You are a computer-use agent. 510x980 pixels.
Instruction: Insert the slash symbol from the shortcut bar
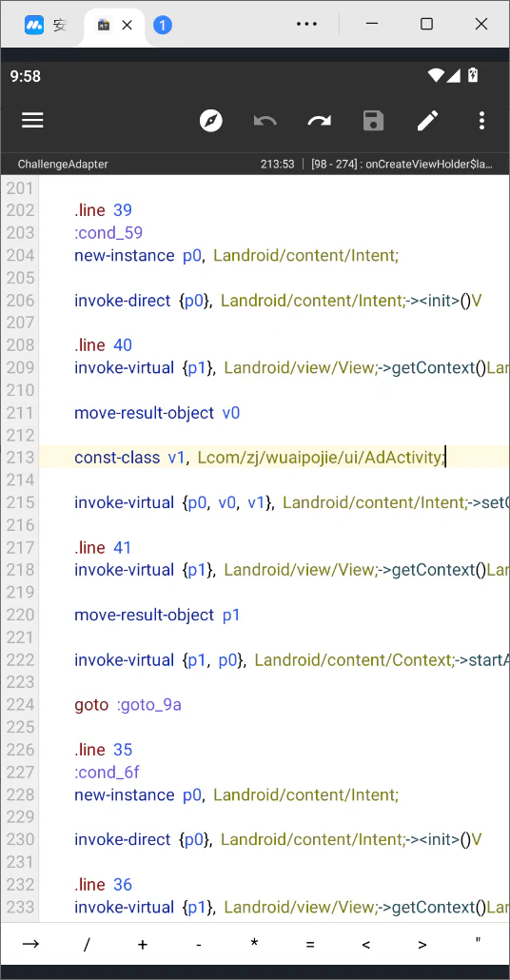tap(87, 945)
